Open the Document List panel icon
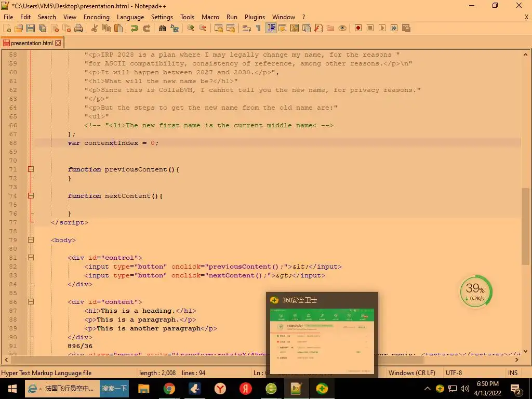This screenshot has height=399, width=532. (307, 28)
